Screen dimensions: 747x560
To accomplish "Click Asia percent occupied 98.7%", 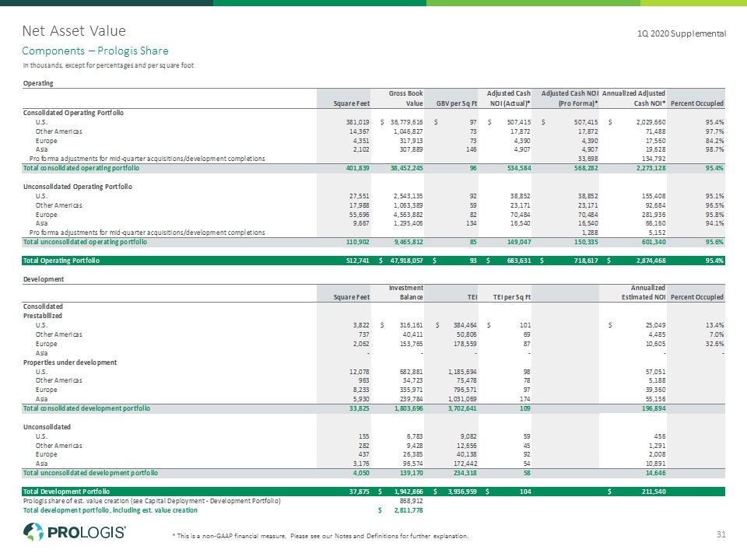I will 714,149.
